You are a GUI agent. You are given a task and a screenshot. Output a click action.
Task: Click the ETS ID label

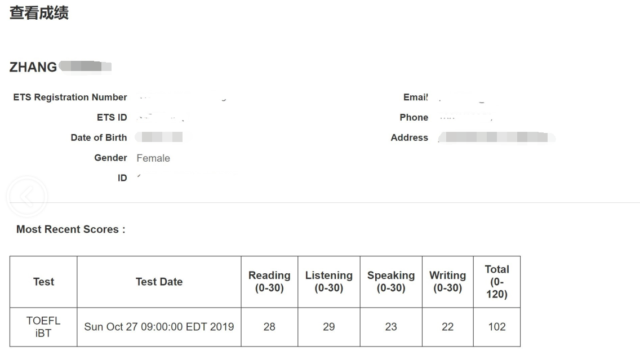[112, 118]
